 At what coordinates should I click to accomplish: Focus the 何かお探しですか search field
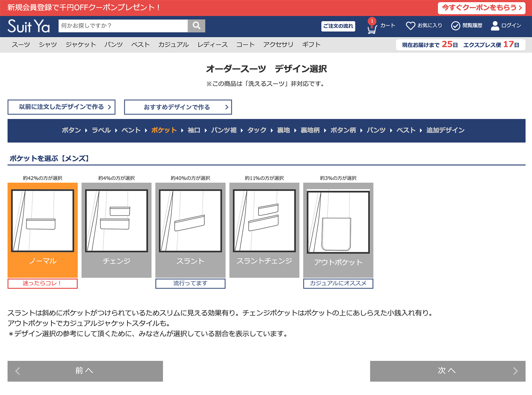point(123,26)
